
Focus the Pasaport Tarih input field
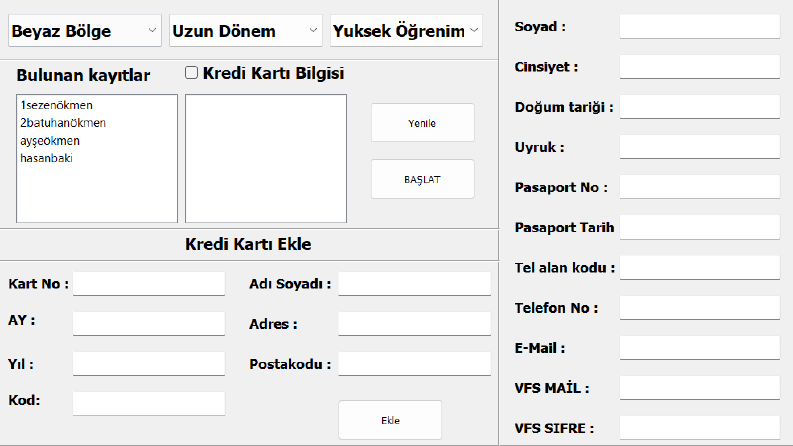pos(700,227)
